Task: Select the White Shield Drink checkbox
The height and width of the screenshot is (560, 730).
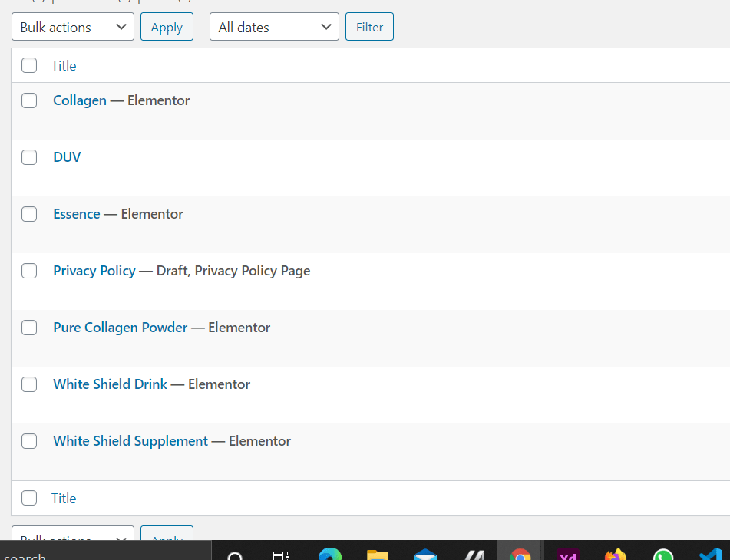Action: 29,384
